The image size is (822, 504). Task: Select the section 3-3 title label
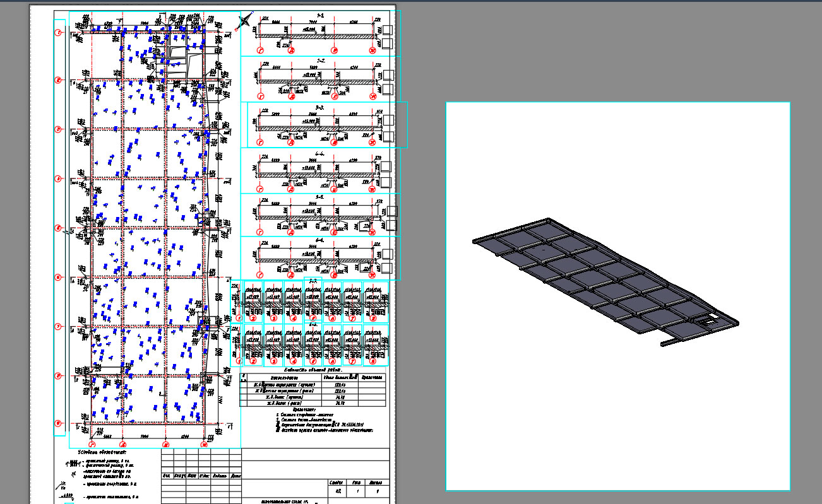coord(319,107)
